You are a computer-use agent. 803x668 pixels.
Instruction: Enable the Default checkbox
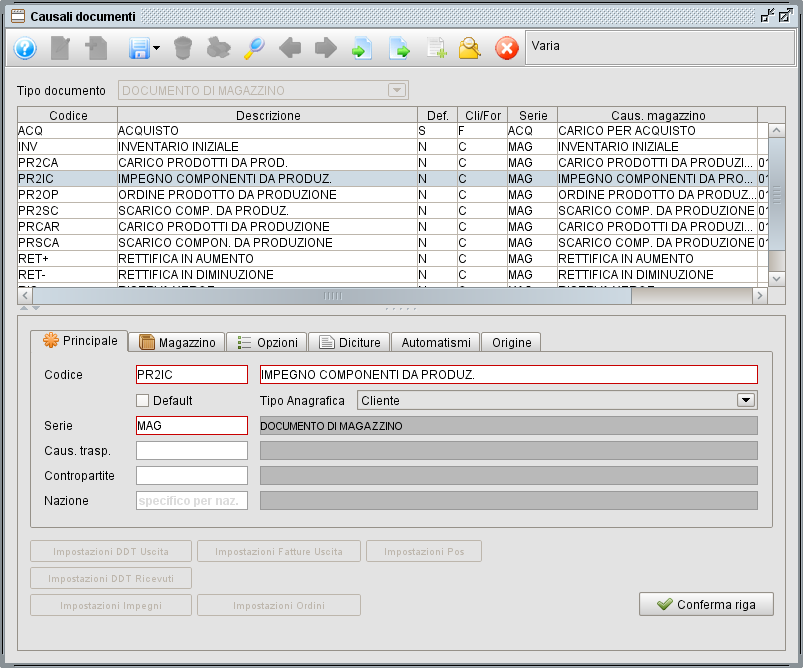point(140,398)
